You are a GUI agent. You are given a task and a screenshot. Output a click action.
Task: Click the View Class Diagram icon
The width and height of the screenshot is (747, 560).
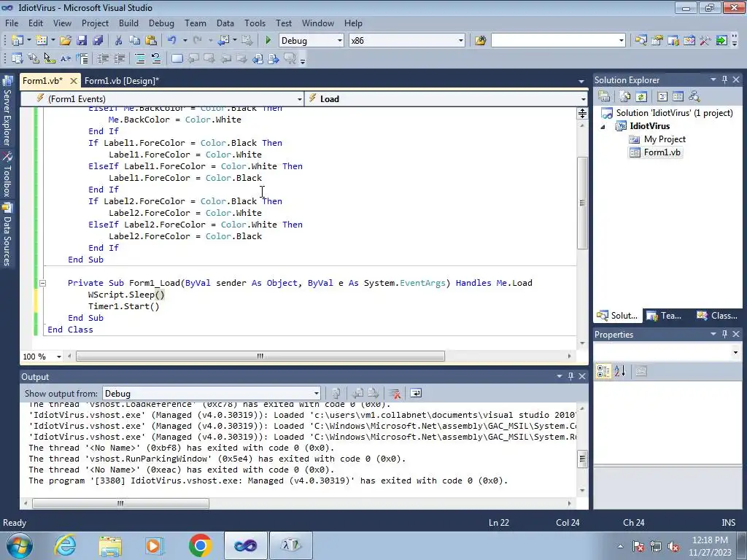coord(694,97)
